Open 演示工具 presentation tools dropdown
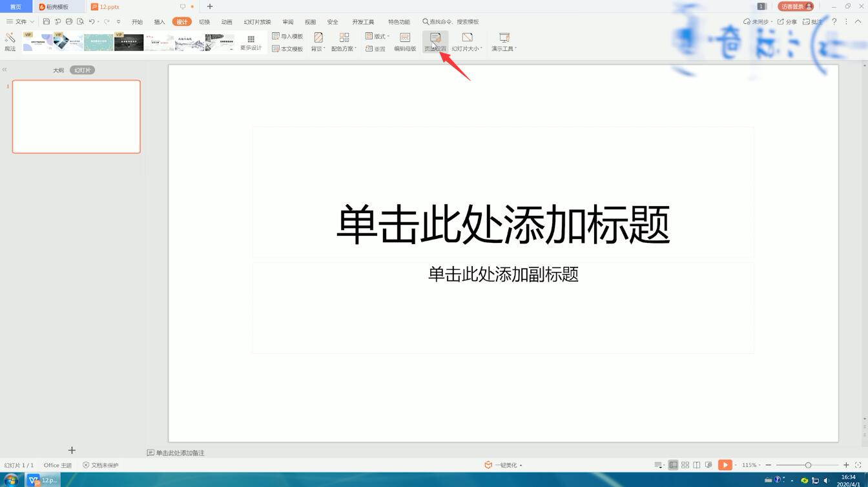This screenshot has width=868, height=487. coord(504,43)
